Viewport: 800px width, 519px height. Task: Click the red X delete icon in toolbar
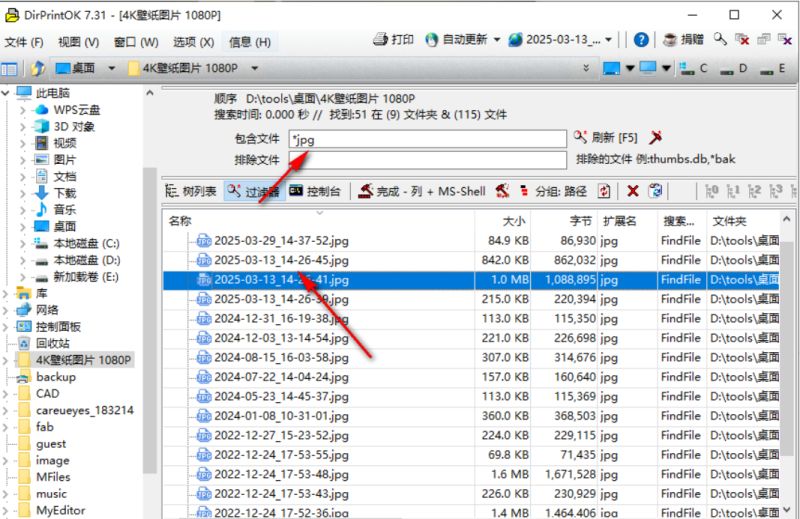pyautogui.click(x=633, y=191)
